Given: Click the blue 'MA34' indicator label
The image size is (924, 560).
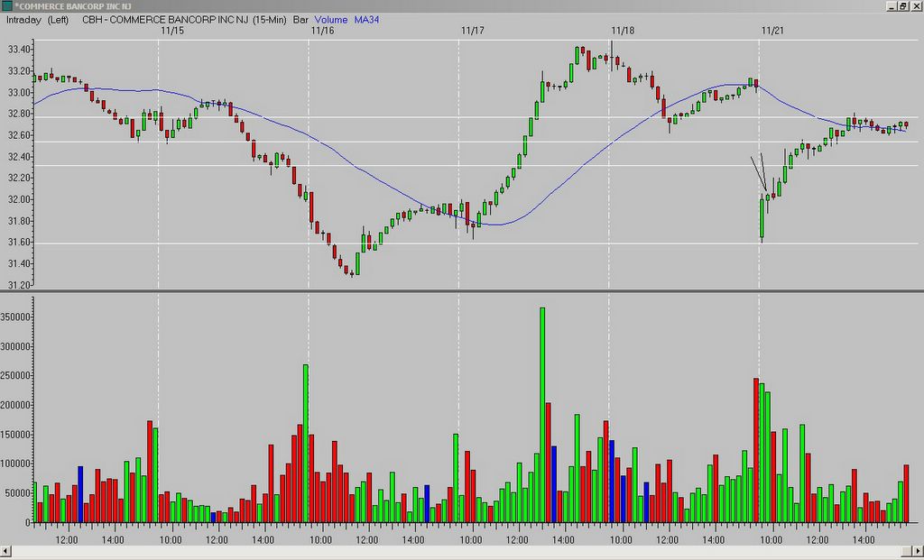Looking at the screenshot, I should (x=366, y=20).
